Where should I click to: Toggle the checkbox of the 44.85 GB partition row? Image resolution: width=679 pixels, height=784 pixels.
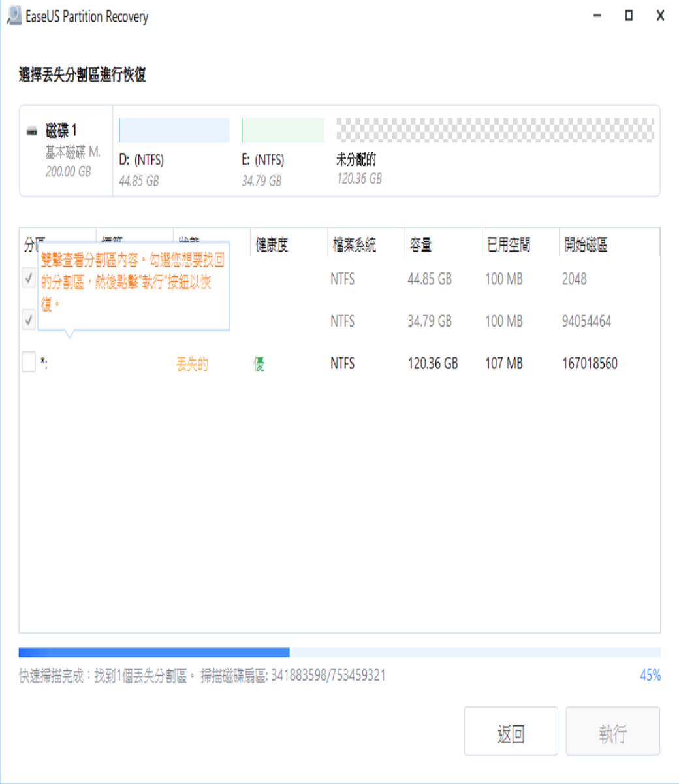pos(29,278)
